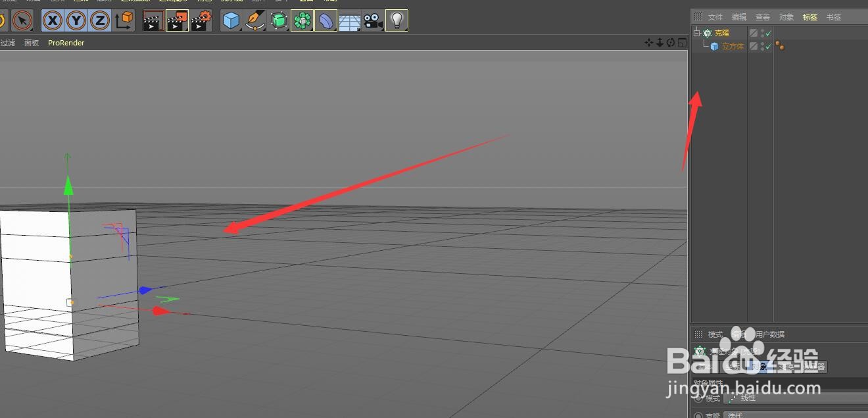
Task: Open the viewport 面板 menu
Action: 32,43
